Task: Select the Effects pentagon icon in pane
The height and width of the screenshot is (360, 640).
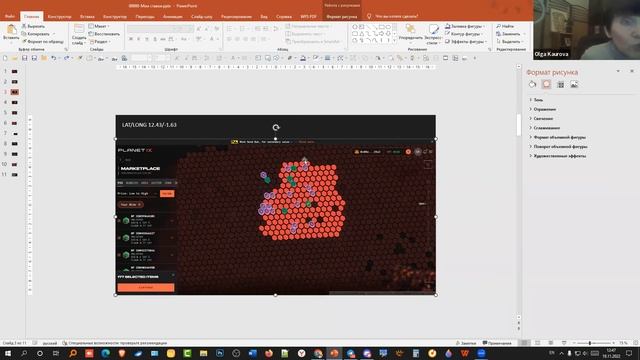Action: click(x=546, y=84)
